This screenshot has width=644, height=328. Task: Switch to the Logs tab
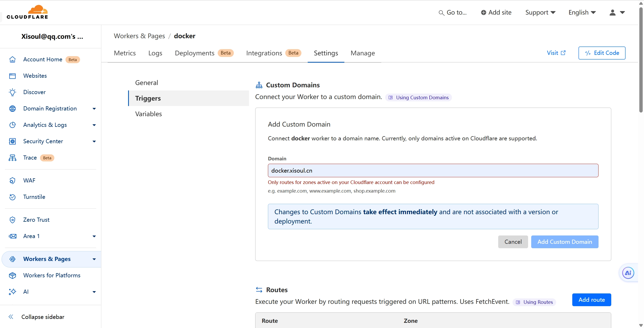pyautogui.click(x=155, y=53)
